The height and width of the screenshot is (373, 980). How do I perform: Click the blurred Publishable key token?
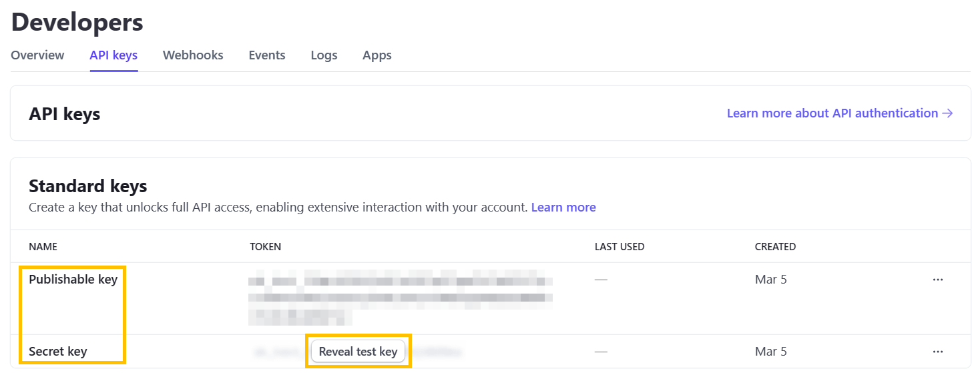tap(401, 297)
